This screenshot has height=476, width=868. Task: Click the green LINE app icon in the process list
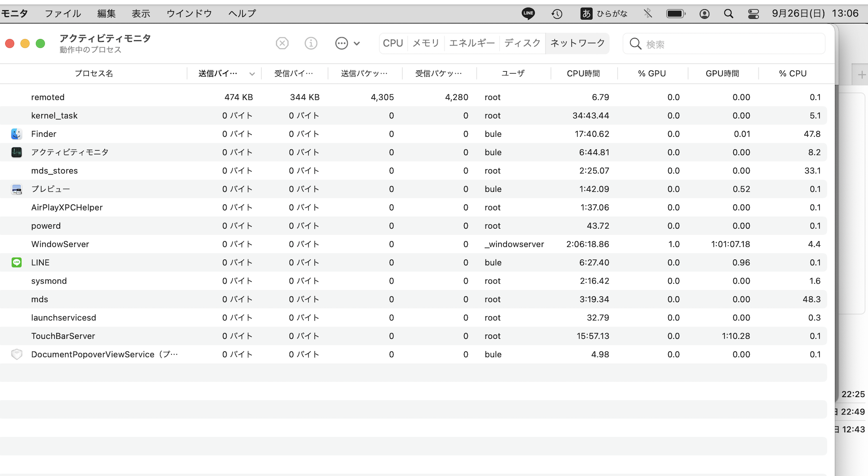[17, 263]
